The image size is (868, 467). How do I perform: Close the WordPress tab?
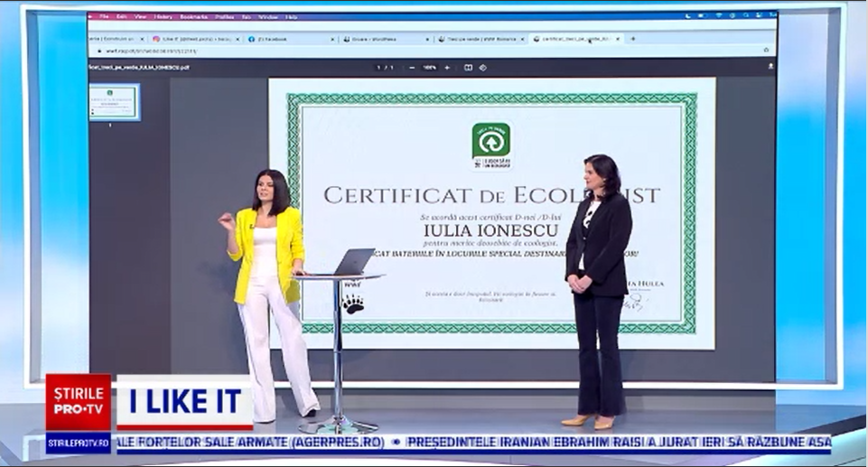click(x=427, y=39)
